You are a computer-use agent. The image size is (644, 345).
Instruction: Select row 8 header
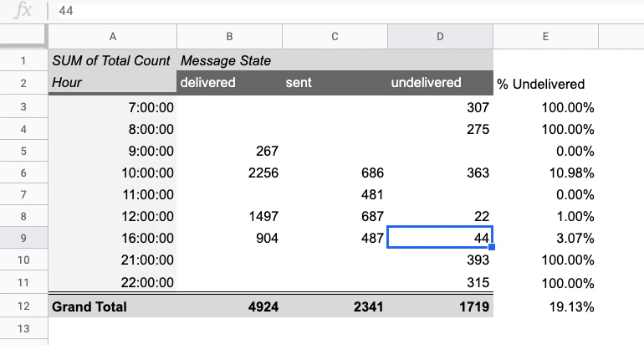(x=23, y=216)
